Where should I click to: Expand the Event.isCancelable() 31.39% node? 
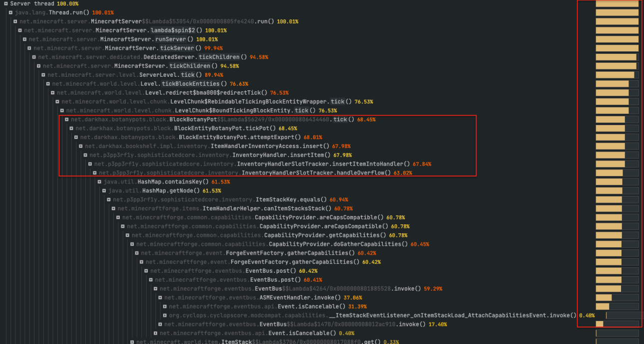165,307
